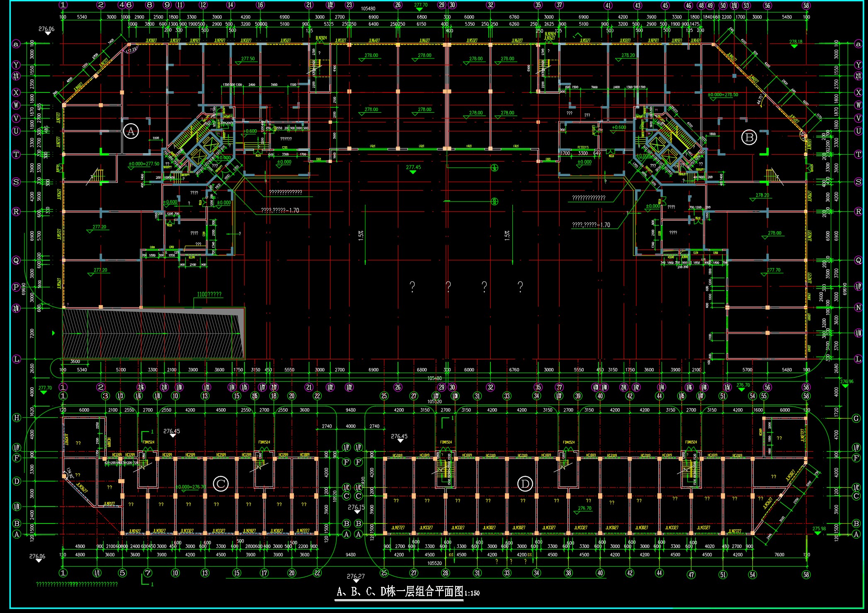Click the 6400 dimension text
Viewport: 868px width, 613px height.
point(373,24)
